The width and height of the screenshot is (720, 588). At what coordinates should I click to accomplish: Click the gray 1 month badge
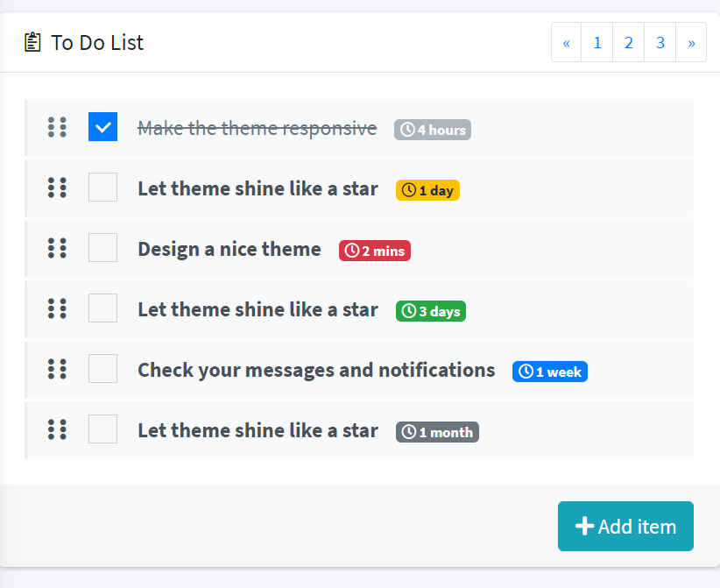pos(437,432)
